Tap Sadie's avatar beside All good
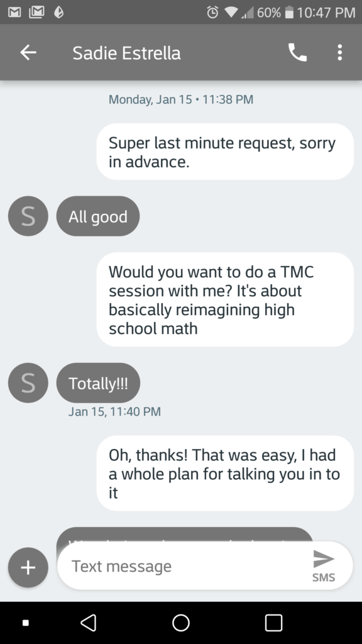The image size is (362, 644). (x=28, y=216)
